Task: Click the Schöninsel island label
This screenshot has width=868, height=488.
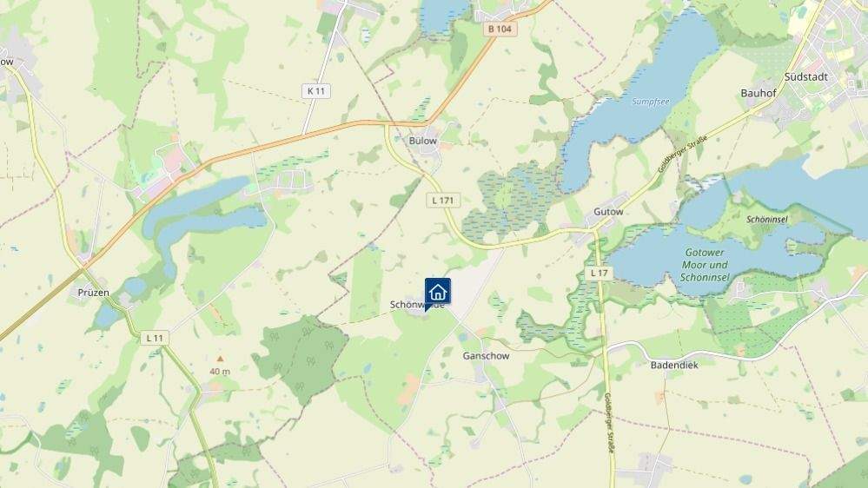Action: (767, 220)
